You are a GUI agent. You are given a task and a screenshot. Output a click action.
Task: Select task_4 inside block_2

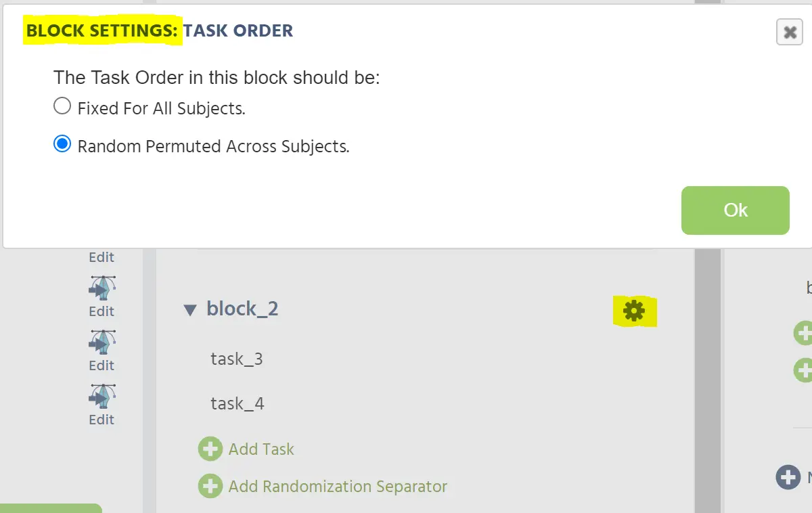[236, 403]
